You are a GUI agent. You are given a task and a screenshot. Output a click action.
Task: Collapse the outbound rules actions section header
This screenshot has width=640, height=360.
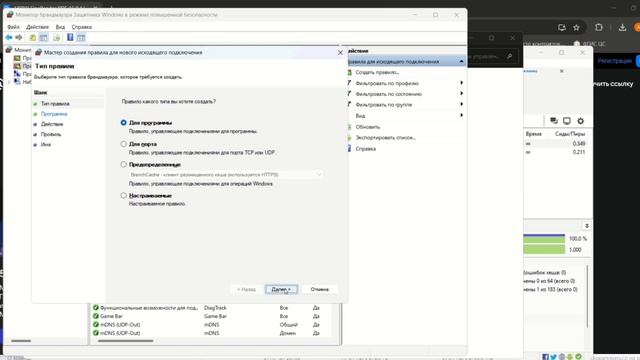(x=461, y=61)
